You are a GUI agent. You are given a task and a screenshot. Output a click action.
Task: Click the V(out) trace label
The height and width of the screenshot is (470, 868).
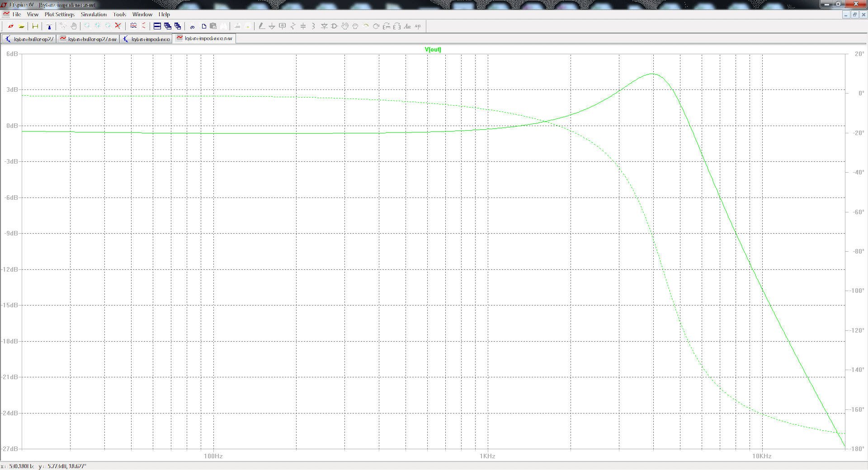pyautogui.click(x=433, y=50)
